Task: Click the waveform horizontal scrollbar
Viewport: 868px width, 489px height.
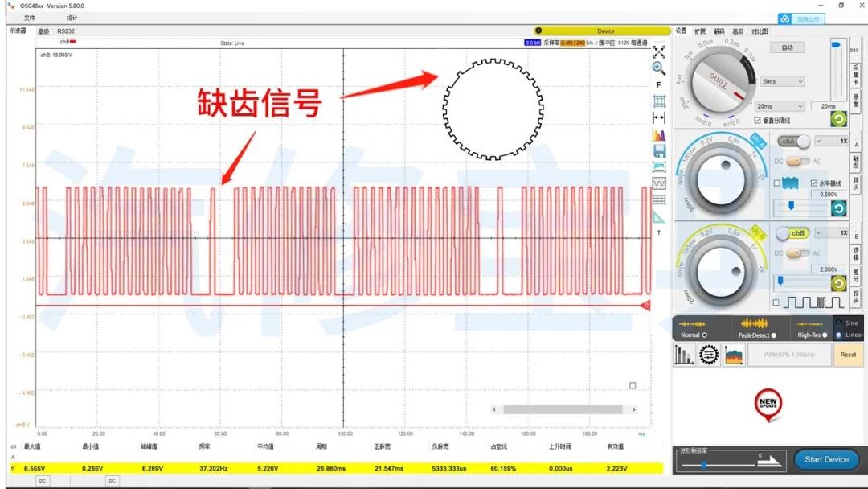Action: pos(563,410)
